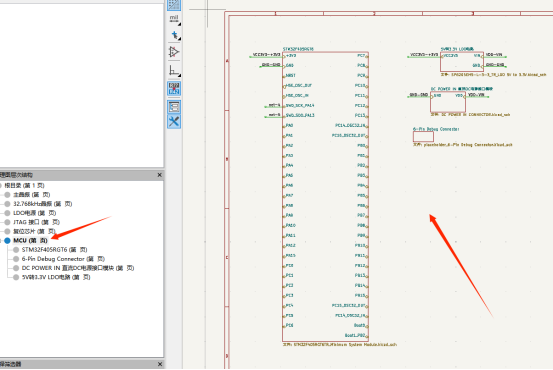Image resolution: width=553 pixels, height=370 pixels.
Task: Close the selection filter panel
Action: tap(159, 364)
